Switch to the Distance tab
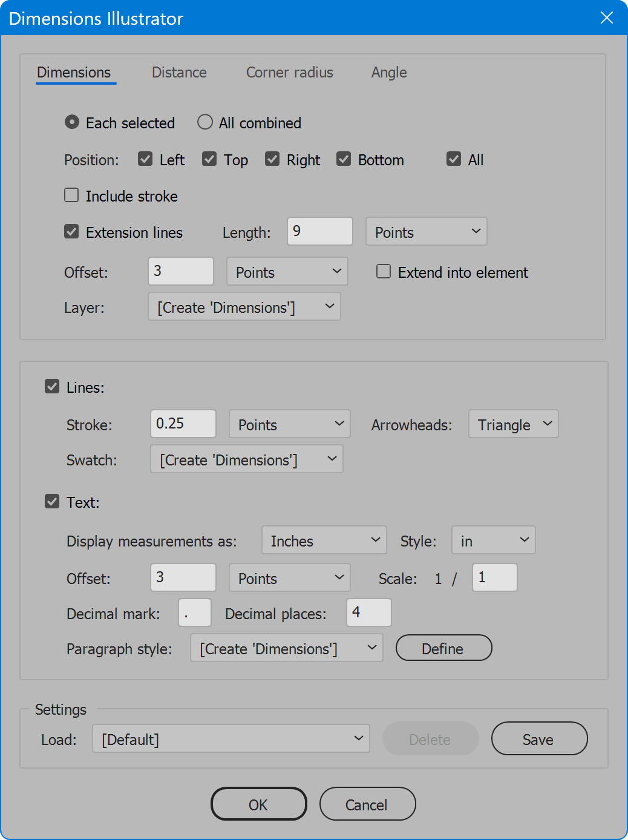This screenshot has height=840, width=628. [179, 73]
